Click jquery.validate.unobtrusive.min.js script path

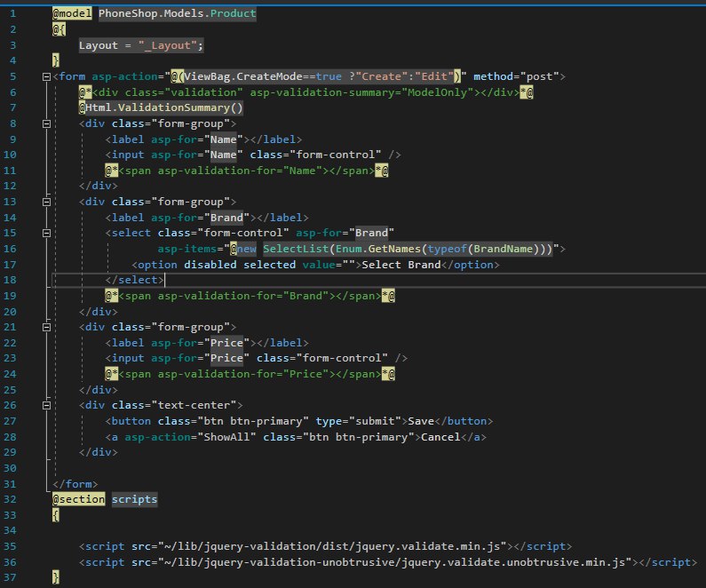point(394,563)
